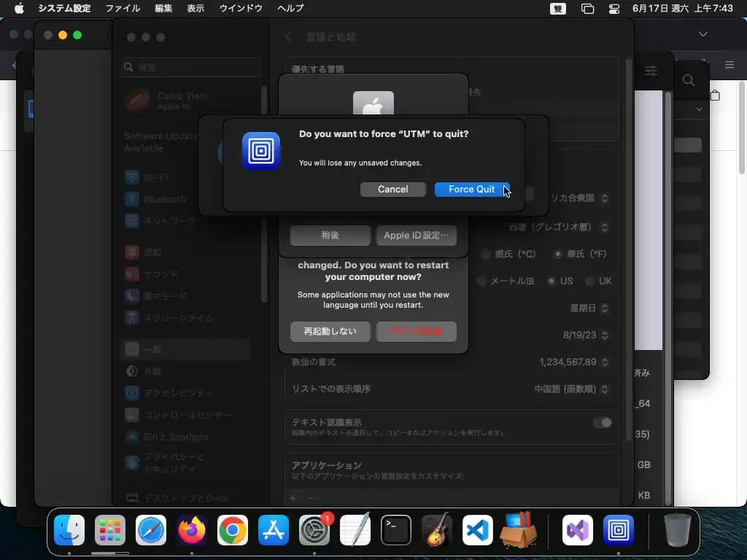Open the ファイル menu
This screenshot has width=747, height=560.
coord(123,9)
